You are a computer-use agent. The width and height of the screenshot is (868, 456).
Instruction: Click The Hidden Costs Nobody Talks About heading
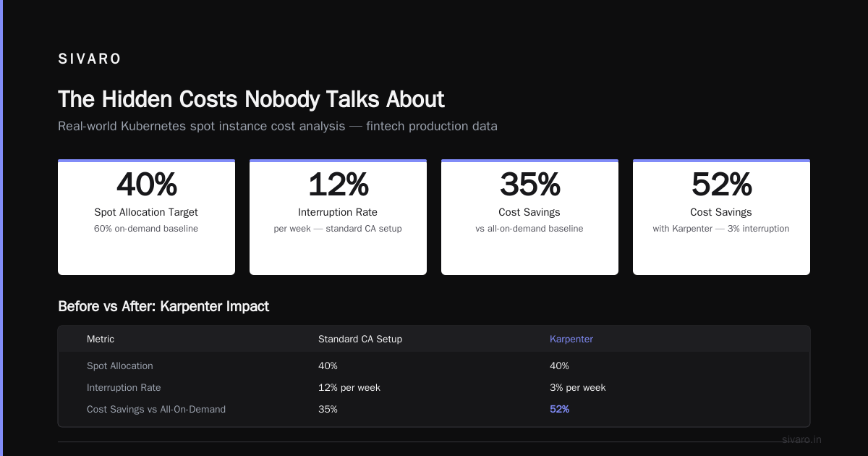[251, 99]
